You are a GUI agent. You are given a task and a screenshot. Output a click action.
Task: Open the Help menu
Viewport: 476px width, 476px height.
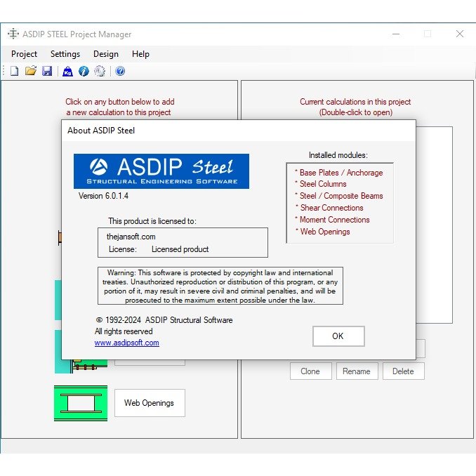(x=140, y=54)
